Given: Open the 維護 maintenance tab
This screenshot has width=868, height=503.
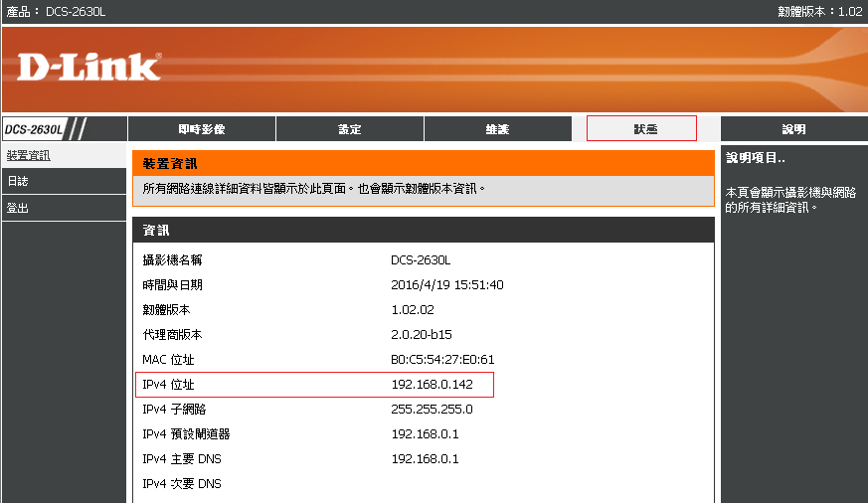Looking at the screenshot, I should point(497,129).
